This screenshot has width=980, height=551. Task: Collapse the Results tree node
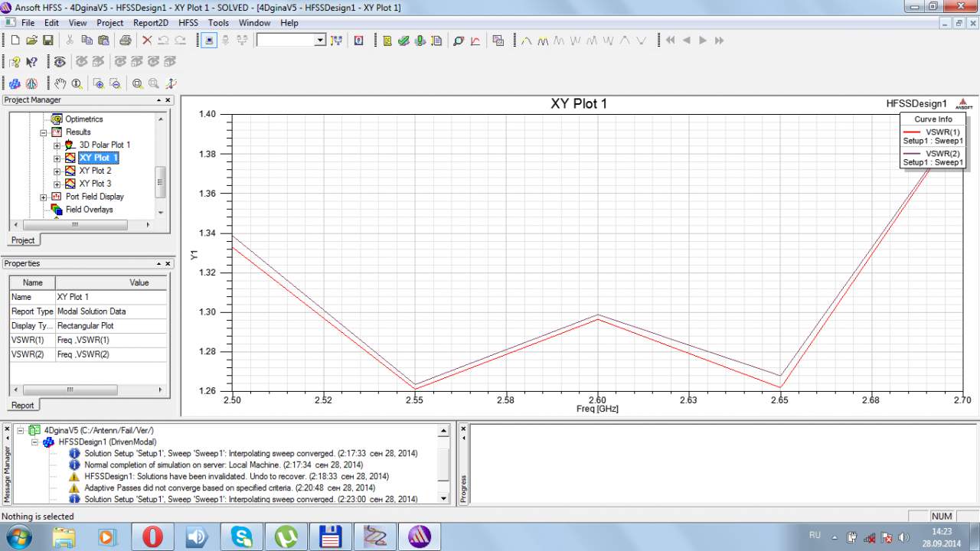tap(44, 132)
